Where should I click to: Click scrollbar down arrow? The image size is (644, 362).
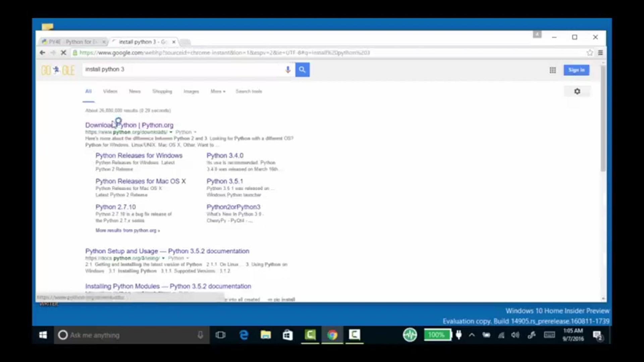click(603, 298)
